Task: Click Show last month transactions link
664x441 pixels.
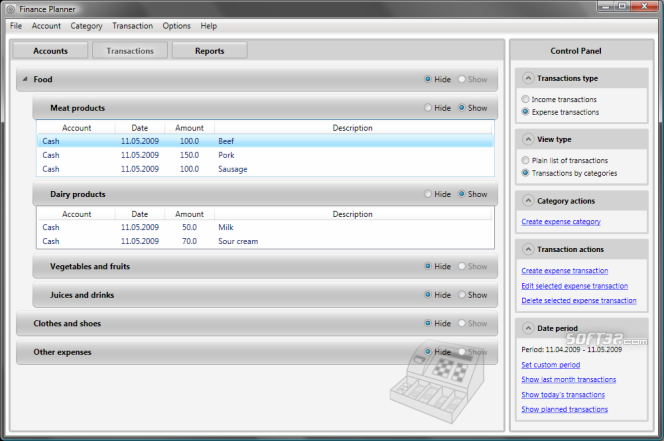Action: tap(569, 380)
